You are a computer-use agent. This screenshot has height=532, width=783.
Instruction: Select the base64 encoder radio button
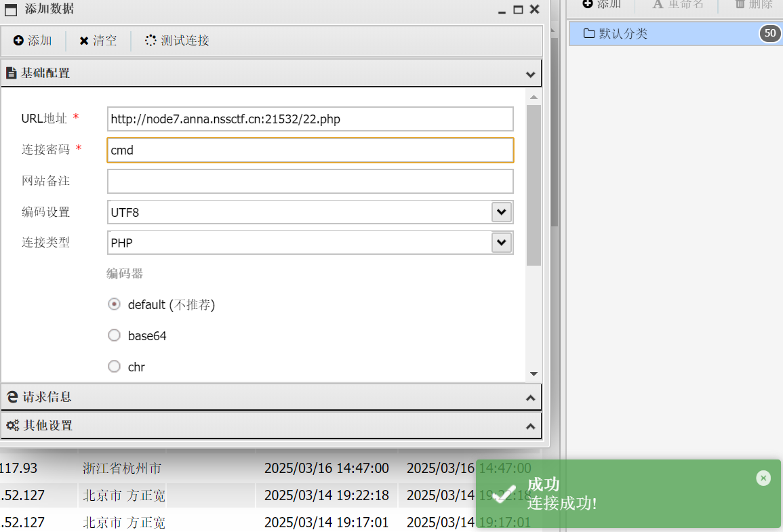[x=115, y=335]
